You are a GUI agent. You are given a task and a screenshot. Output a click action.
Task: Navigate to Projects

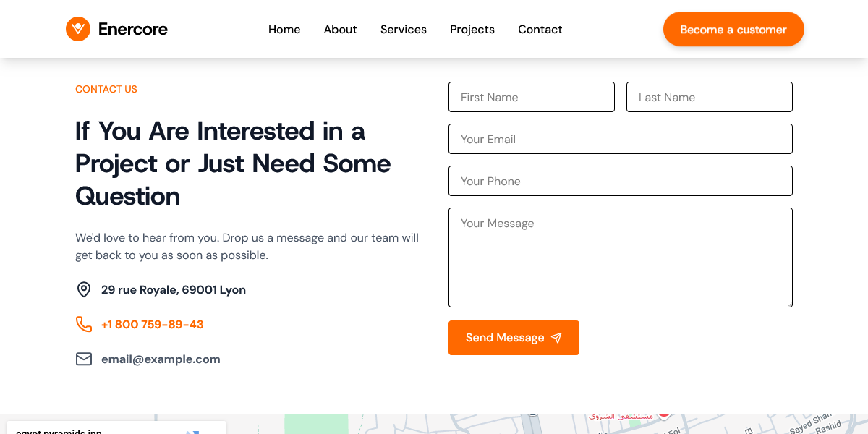point(472,30)
